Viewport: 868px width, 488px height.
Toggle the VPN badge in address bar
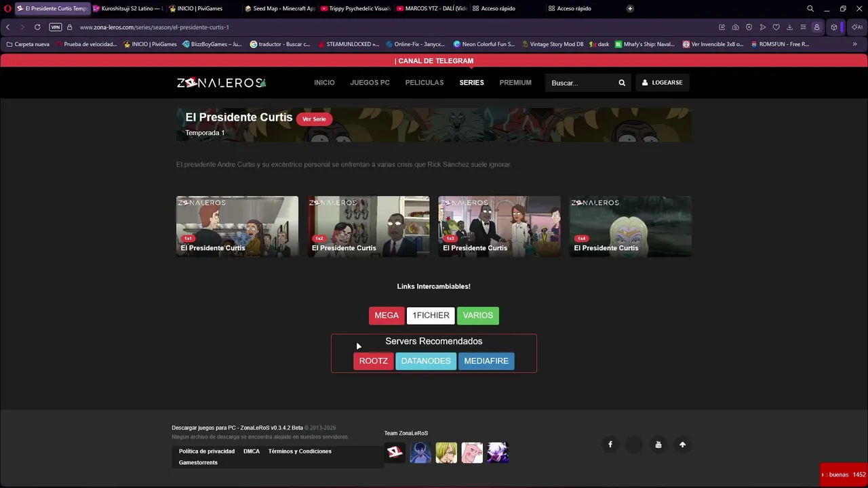point(56,27)
